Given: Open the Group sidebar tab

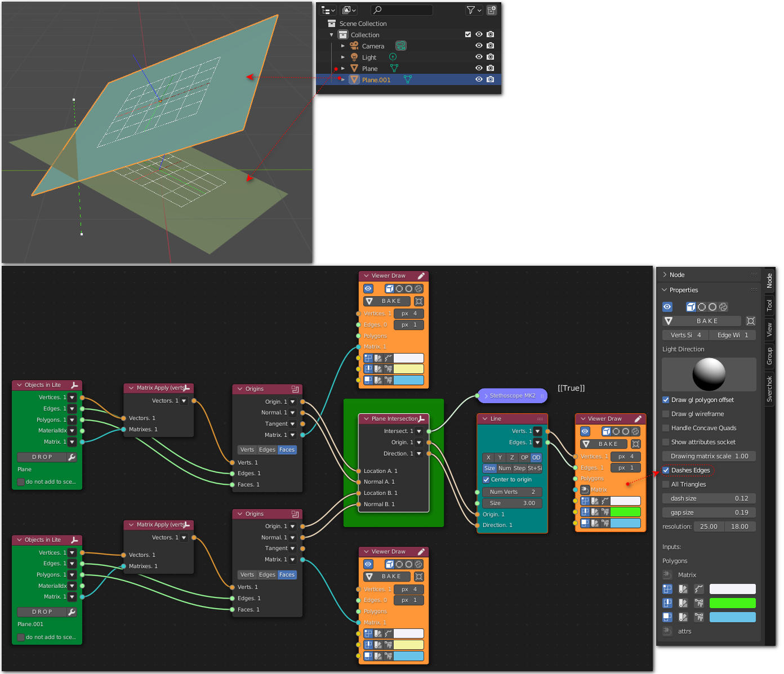Looking at the screenshot, I should pos(770,356).
